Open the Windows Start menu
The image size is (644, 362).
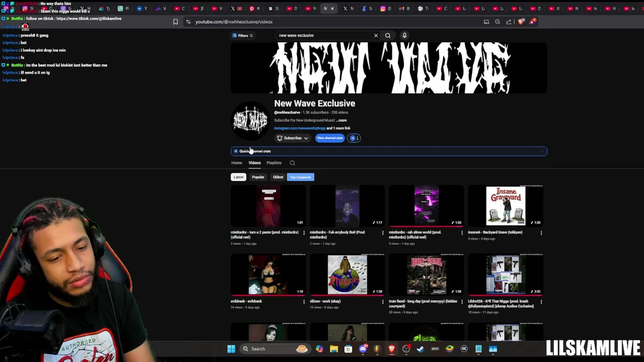[231, 349]
